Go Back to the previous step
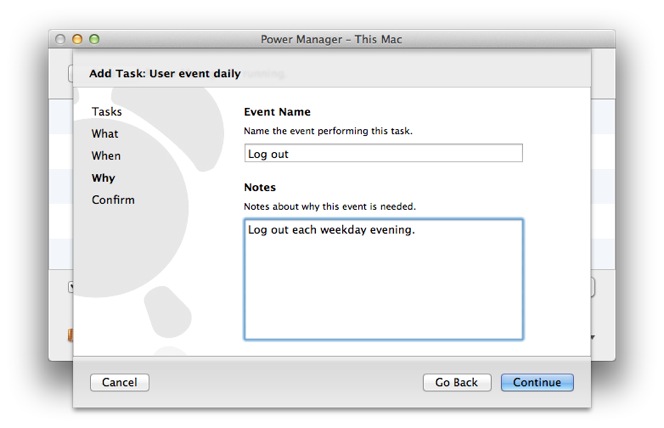 (457, 382)
